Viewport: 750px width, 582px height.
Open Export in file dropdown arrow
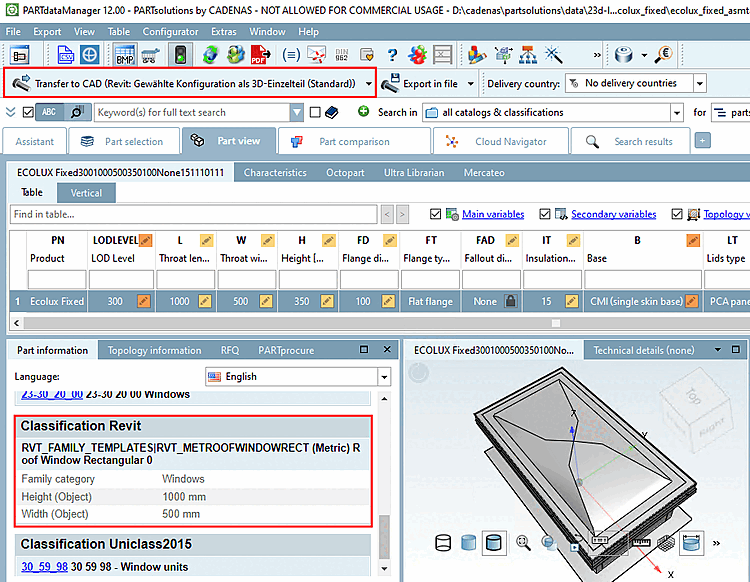point(471,84)
